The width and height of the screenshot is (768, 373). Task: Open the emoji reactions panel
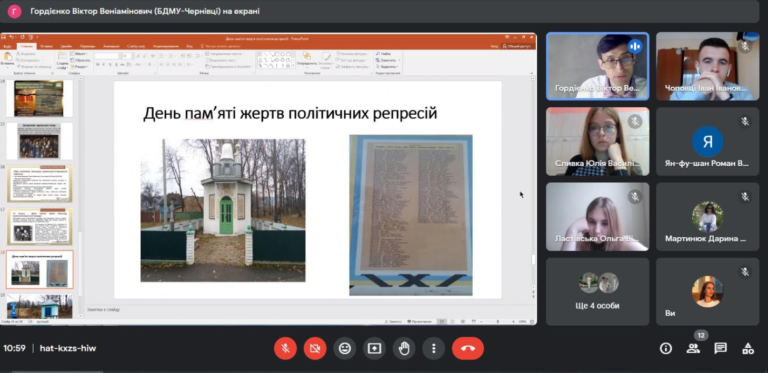pos(345,349)
